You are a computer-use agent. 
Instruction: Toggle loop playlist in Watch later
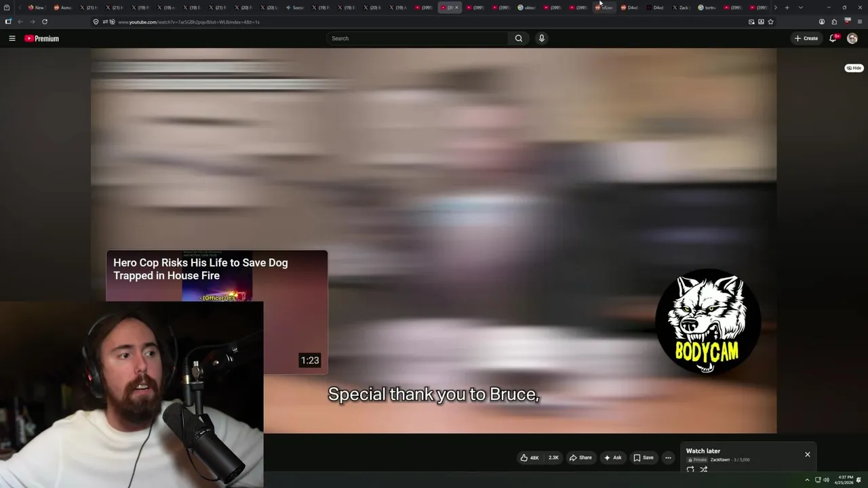click(x=690, y=469)
